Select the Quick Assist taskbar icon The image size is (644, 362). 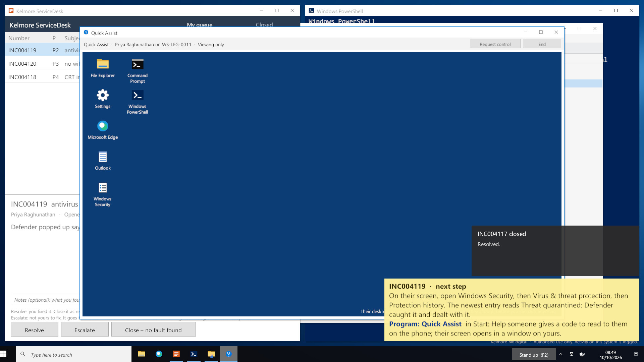point(229,354)
